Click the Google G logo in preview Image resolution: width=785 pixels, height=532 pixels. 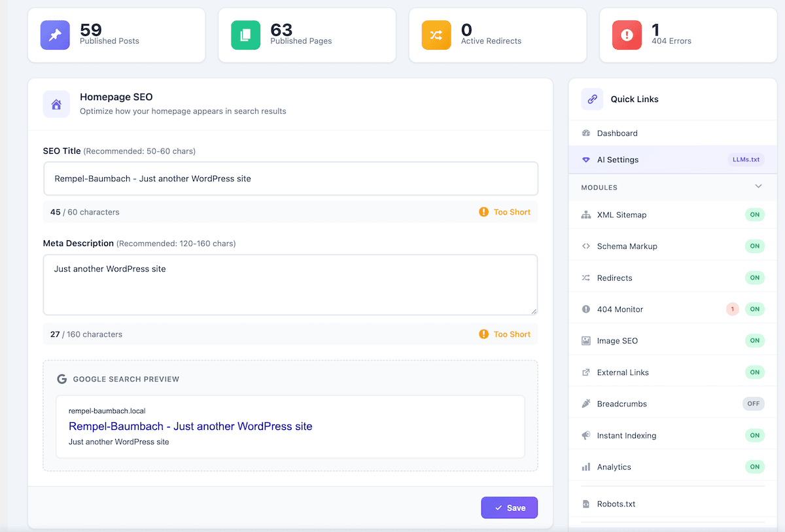point(62,379)
